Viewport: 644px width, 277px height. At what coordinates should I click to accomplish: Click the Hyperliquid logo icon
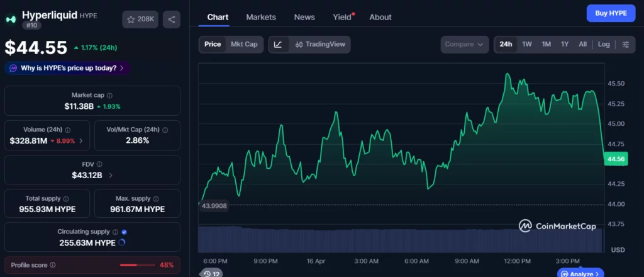[11, 19]
